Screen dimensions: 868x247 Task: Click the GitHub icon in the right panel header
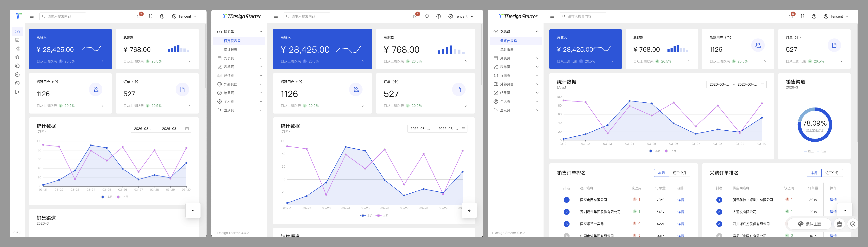tap(802, 16)
